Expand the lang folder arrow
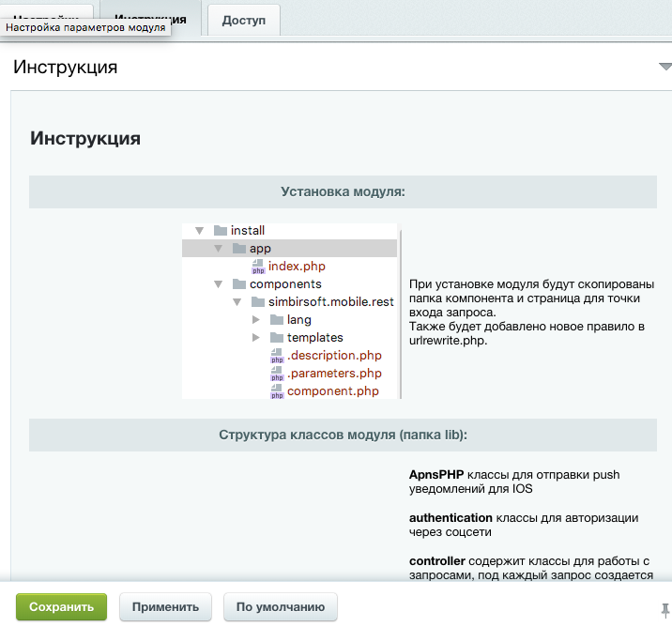The width and height of the screenshot is (672, 627). [257, 320]
